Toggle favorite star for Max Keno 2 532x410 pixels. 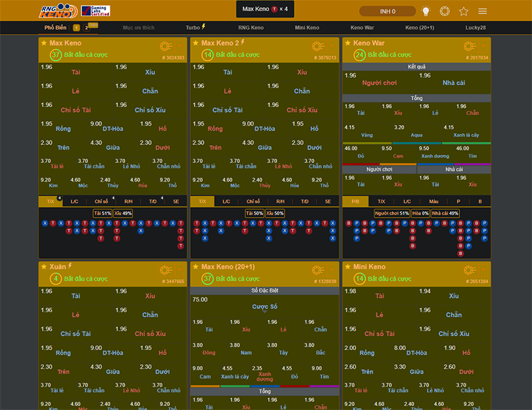click(196, 43)
